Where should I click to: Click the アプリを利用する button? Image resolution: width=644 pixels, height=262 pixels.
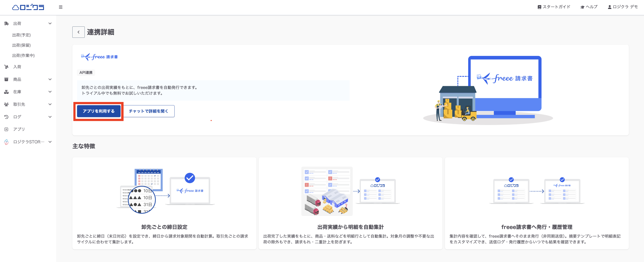click(x=99, y=111)
